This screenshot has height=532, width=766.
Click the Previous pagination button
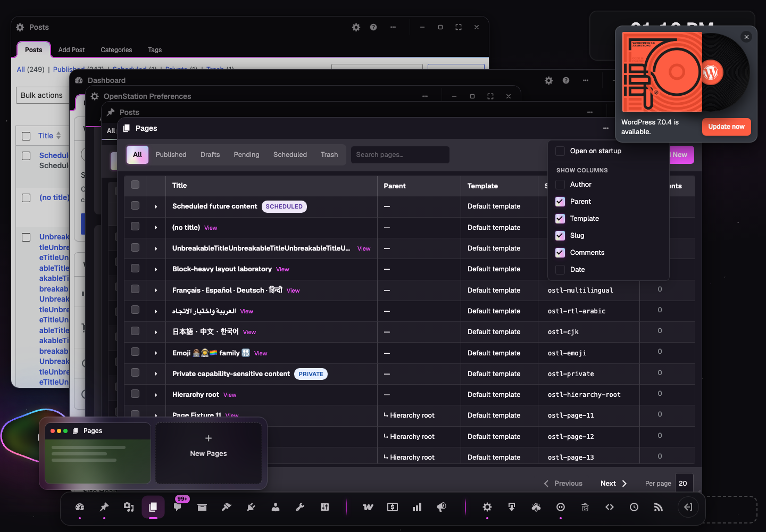point(563,484)
